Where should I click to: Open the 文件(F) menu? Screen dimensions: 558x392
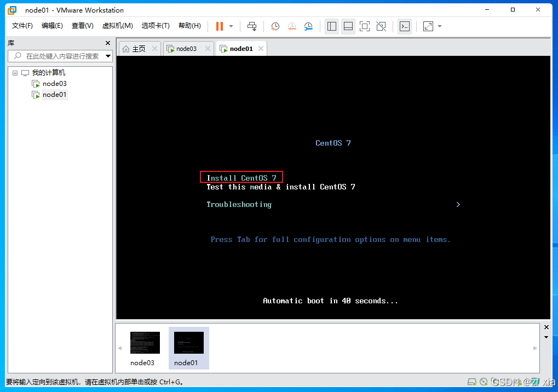pos(22,26)
